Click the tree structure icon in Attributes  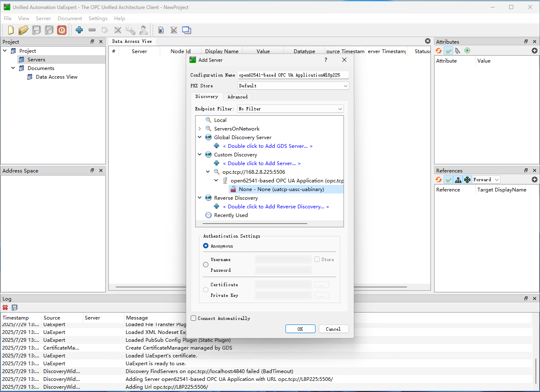click(458, 51)
